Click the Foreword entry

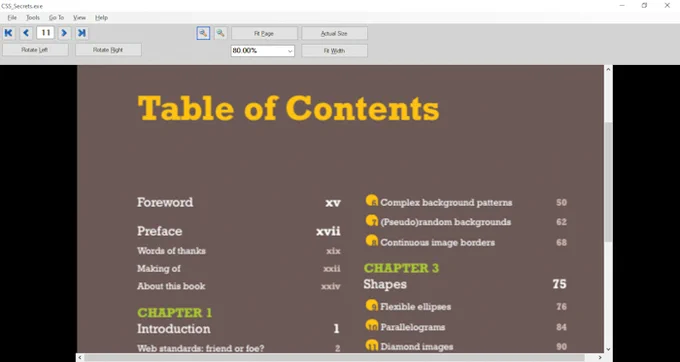coord(165,202)
